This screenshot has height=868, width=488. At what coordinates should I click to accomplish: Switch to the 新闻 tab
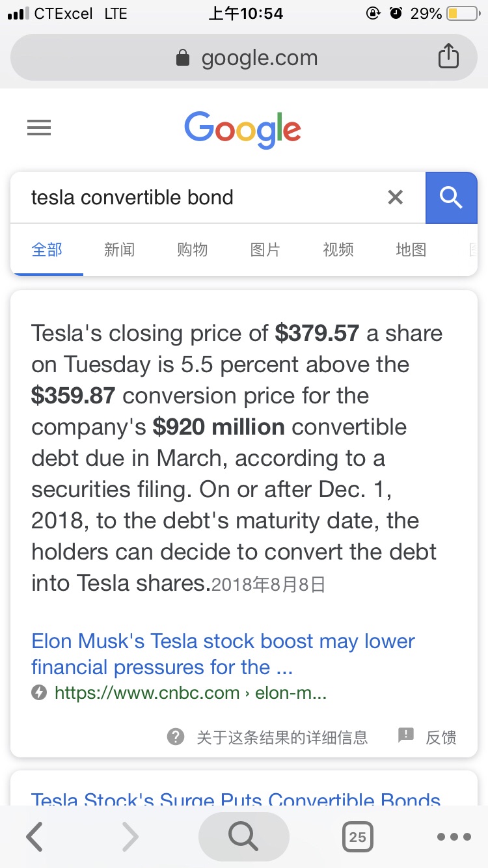[119, 249]
